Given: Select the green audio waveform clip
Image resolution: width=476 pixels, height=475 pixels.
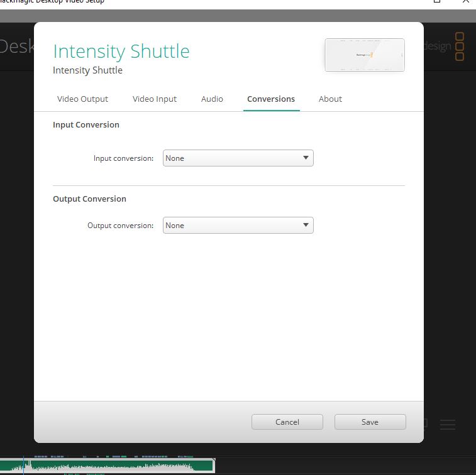Looking at the screenshot, I should point(107,466).
